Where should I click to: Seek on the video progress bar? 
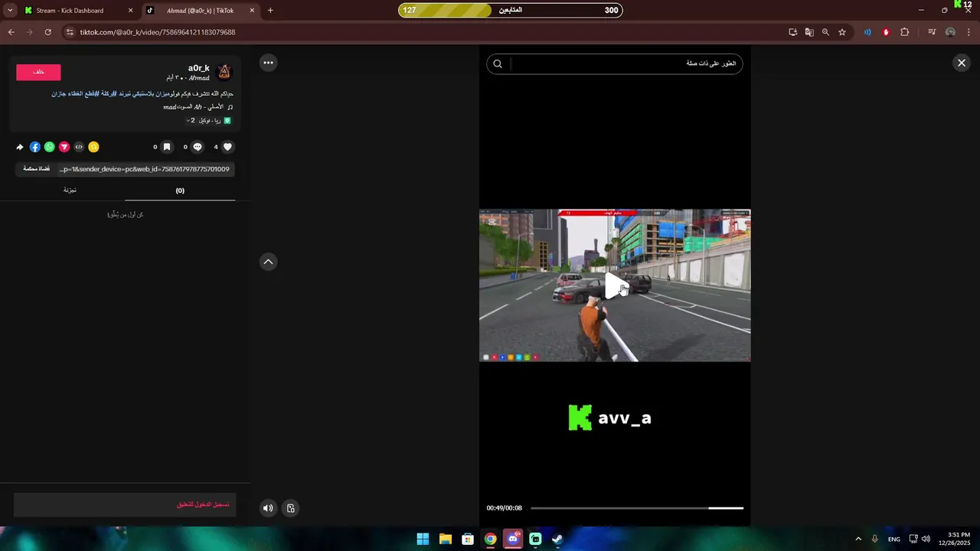[637, 508]
